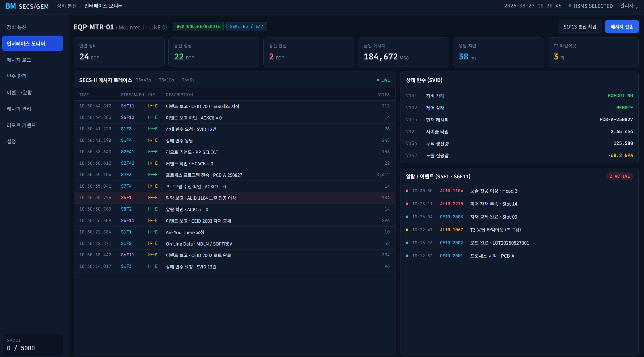The image size is (644, 357).
Task: Select the S6F11 CEID 2001 프로세스 시작 row
Action: pyautogui.click(x=235, y=106)
